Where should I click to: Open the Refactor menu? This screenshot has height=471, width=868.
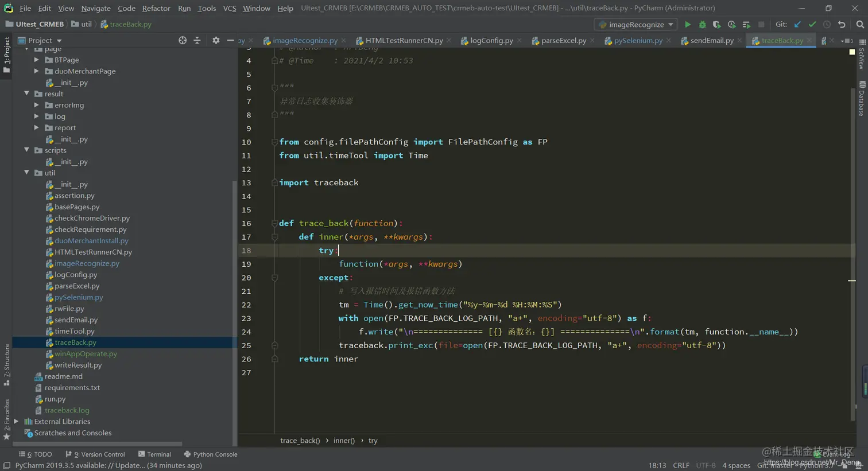coord(156,8)
